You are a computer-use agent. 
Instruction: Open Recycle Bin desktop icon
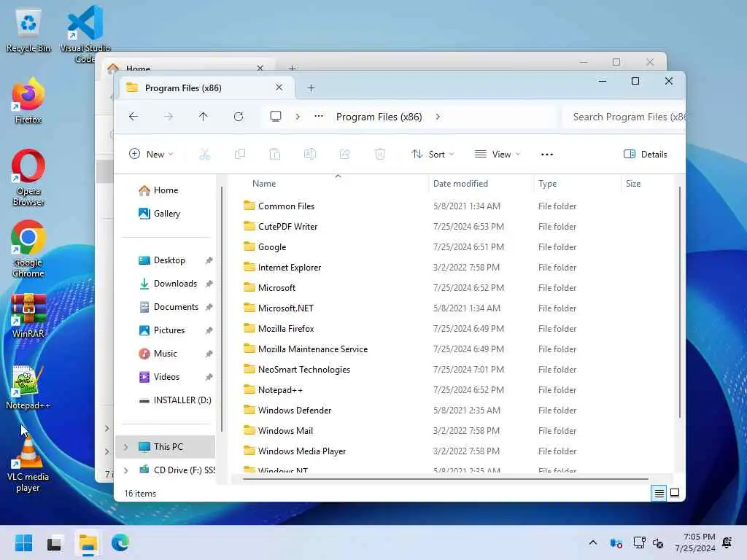28,31
